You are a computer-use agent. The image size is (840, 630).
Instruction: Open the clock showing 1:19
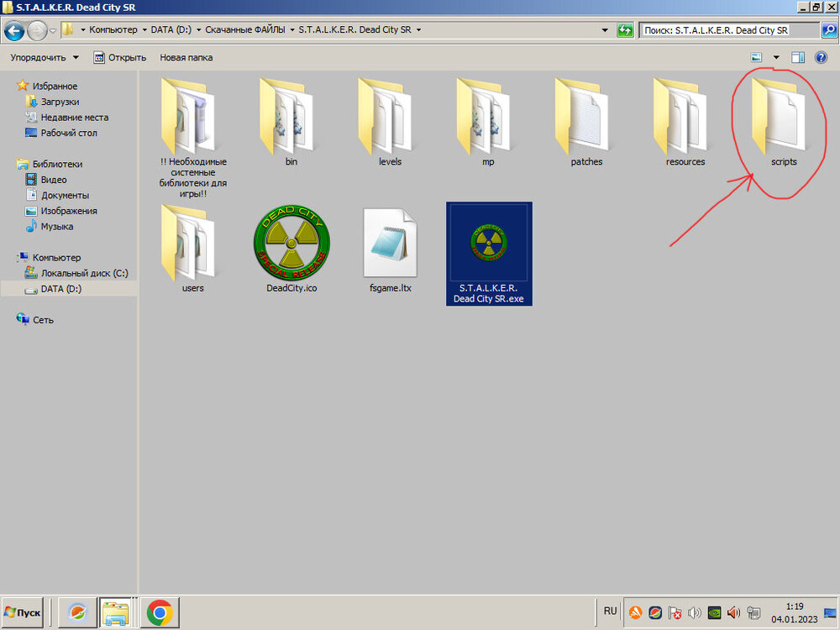coord(795,606)
